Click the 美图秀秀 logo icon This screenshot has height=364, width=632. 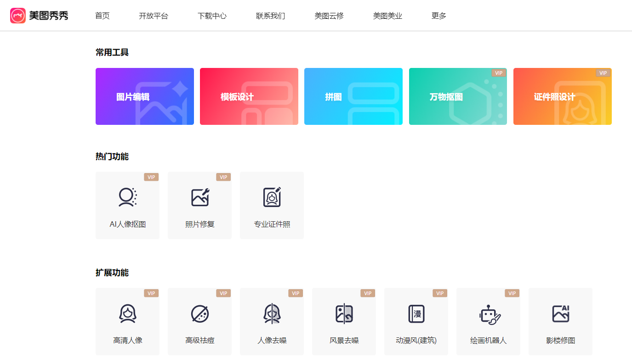18,16
